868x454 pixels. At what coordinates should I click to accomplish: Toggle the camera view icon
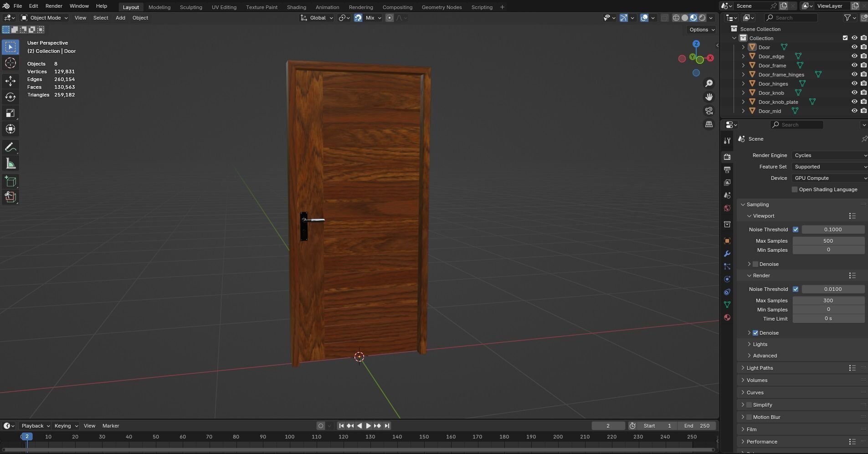[x=709, y=111]
